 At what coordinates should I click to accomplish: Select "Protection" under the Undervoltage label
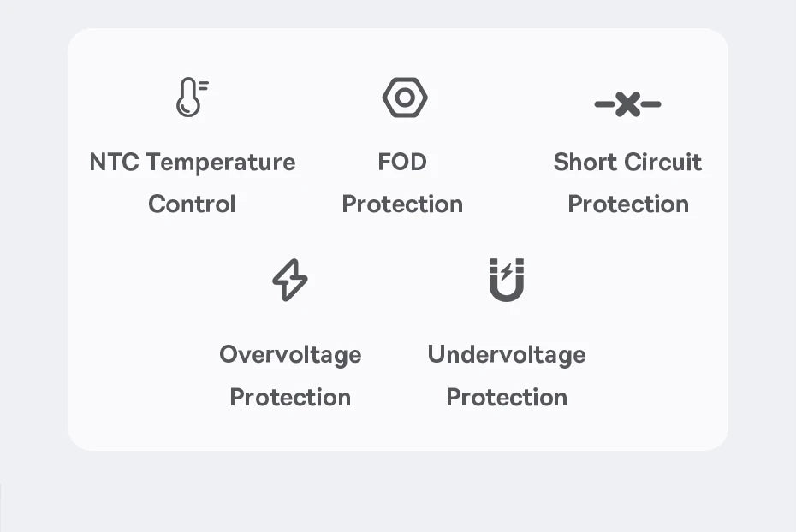click(507, 397)
